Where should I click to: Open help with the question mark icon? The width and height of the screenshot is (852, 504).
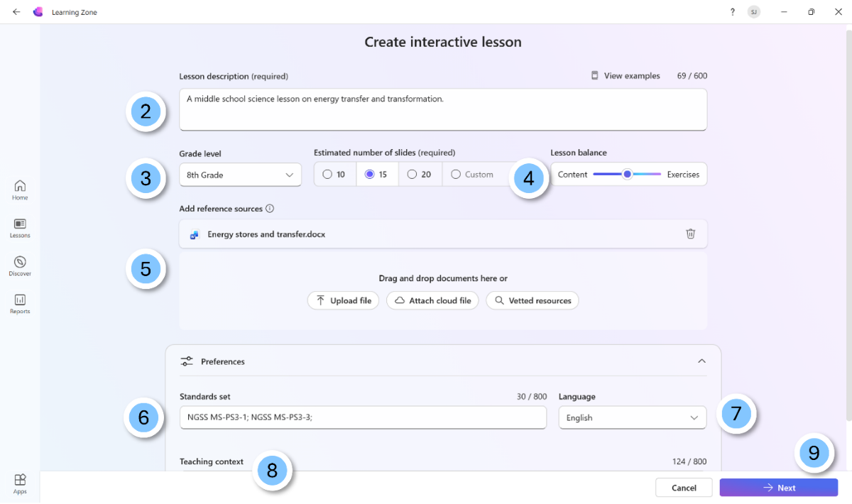point(733,12)
